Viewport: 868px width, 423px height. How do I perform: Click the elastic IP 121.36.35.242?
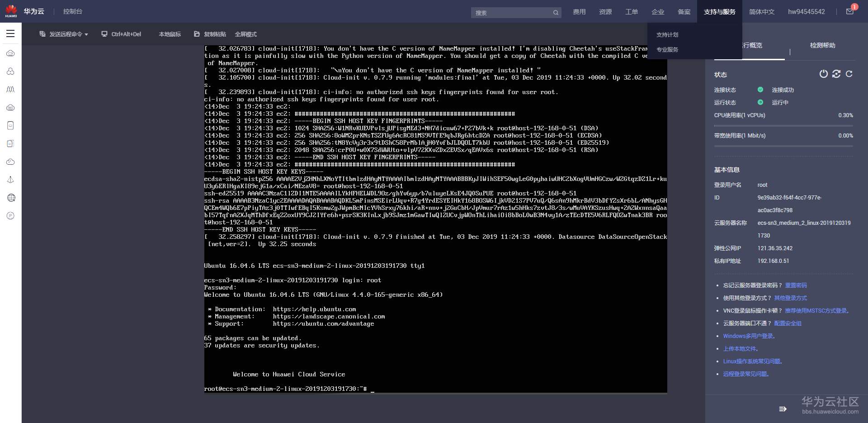[775, 248]
